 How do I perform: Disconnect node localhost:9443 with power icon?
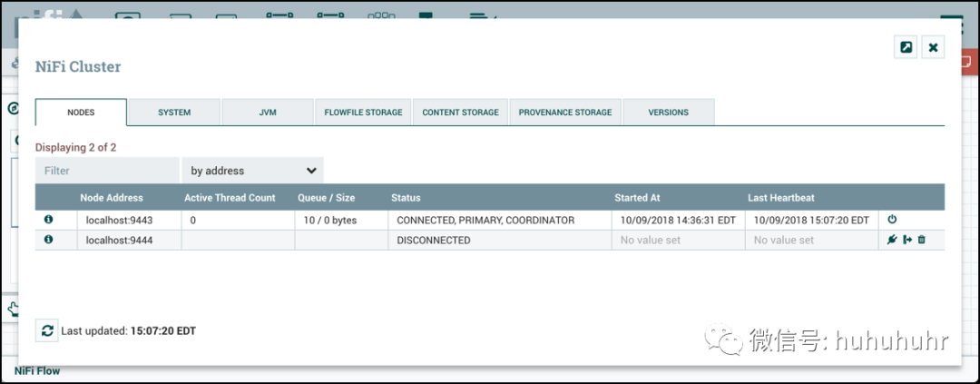pos(892,220)
